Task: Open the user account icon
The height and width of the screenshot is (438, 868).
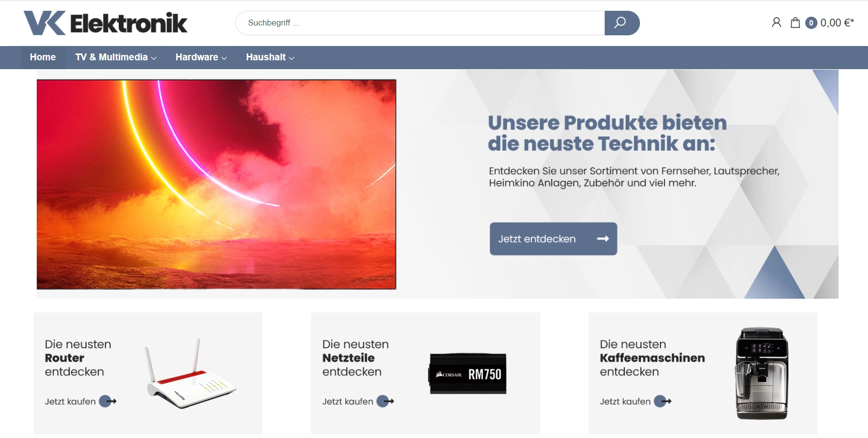Action: pos(776,23)
